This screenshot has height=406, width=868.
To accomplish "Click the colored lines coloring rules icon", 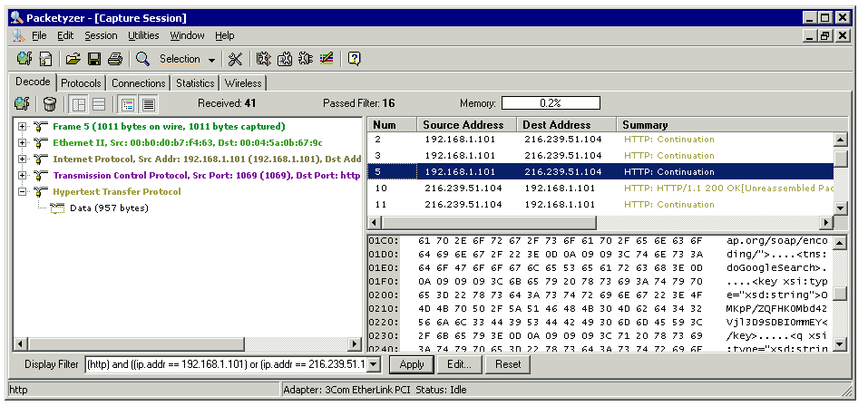I will pos(327,59).
